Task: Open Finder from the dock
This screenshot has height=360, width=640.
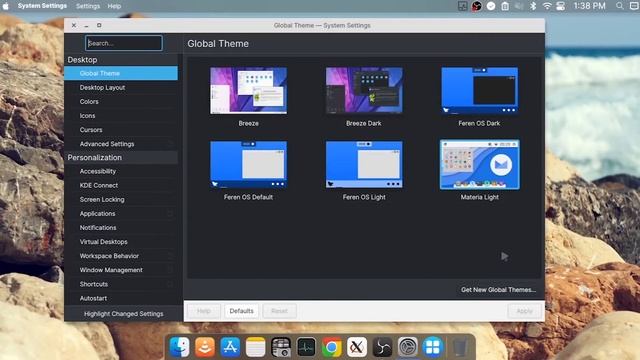Action: [180, 347]
